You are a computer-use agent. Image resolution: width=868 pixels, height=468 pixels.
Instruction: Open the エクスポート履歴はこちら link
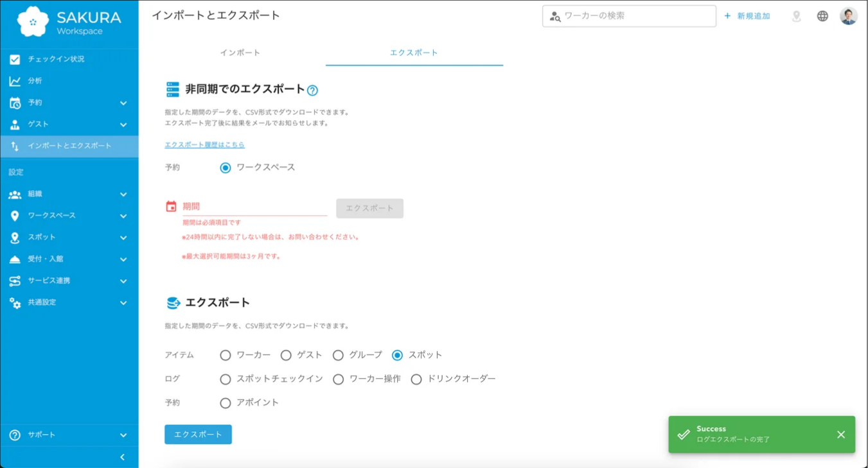[x=204, y=144]
